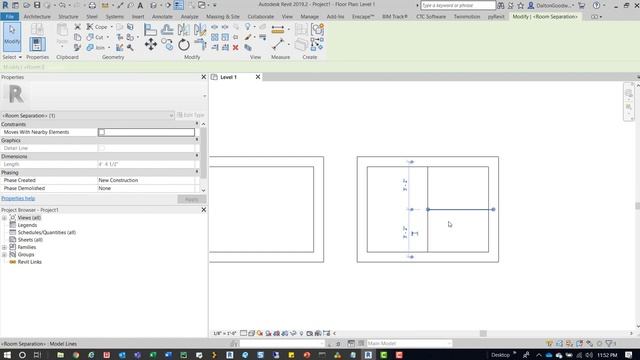640x360 pixels.
Task: Open the Windows Start menu
Action: (x=7, y=355)
